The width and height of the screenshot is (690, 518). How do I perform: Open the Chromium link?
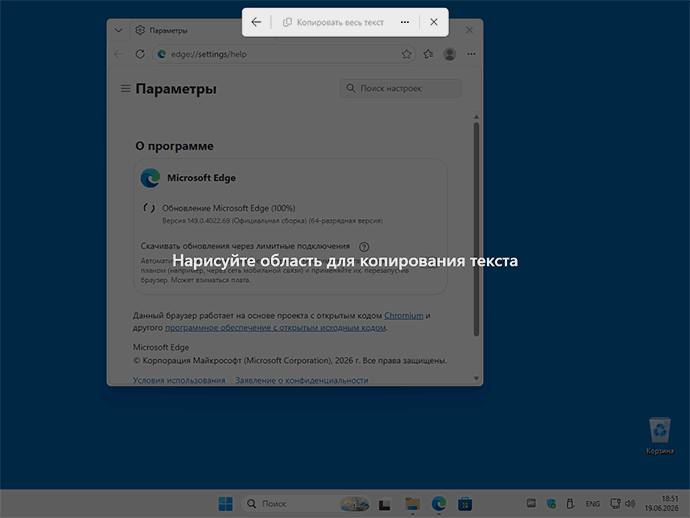(x=404, y=316)
